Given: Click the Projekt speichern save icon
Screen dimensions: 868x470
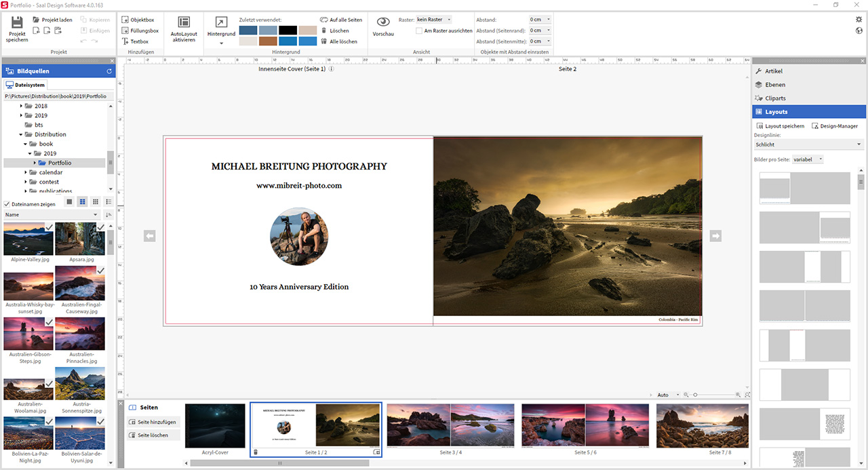Looking at the screenshot, I should coord(17,23).
